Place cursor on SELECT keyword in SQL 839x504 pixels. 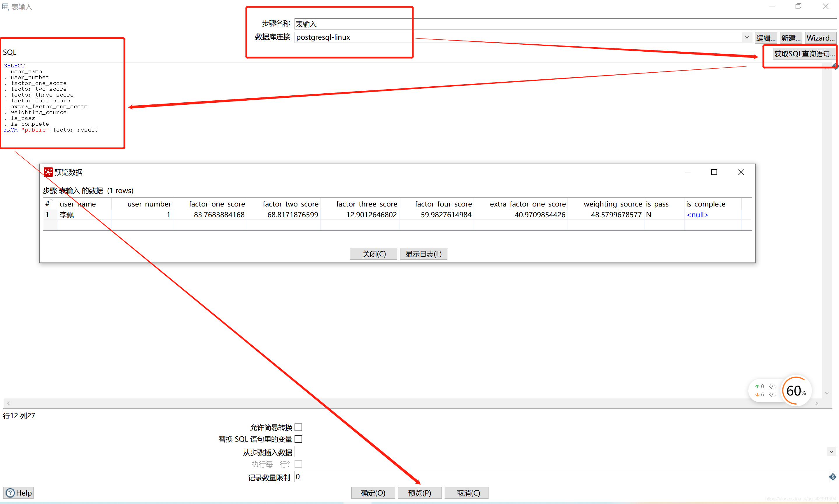[14, 66]
